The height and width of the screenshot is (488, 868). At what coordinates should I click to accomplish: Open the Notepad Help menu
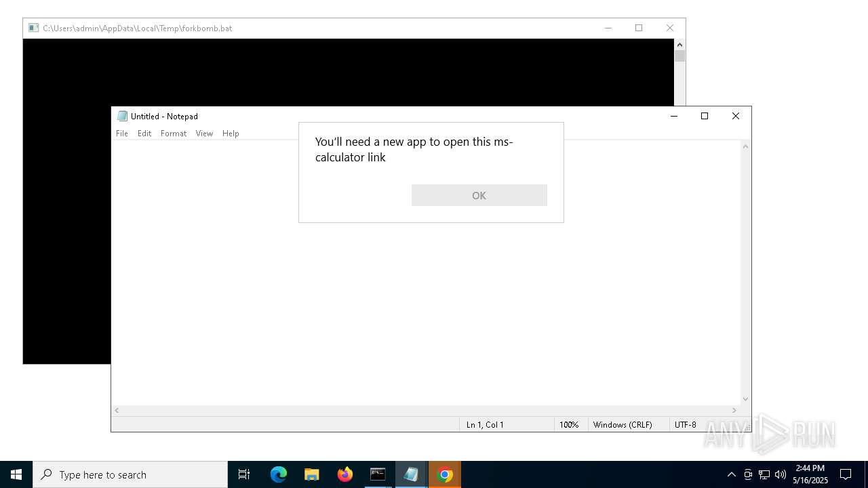click(x=231, y=134)
